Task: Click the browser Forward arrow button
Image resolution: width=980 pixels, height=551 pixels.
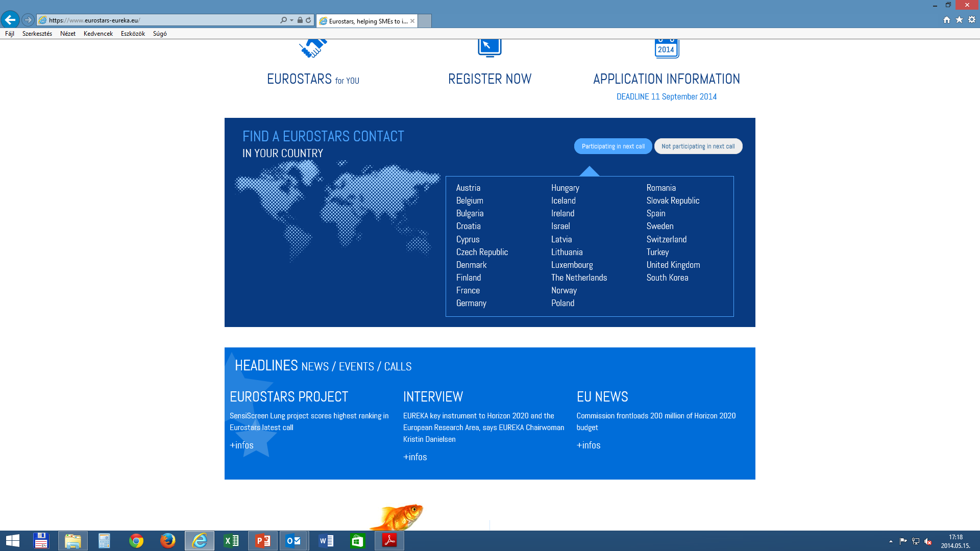Action: point(28,20)
